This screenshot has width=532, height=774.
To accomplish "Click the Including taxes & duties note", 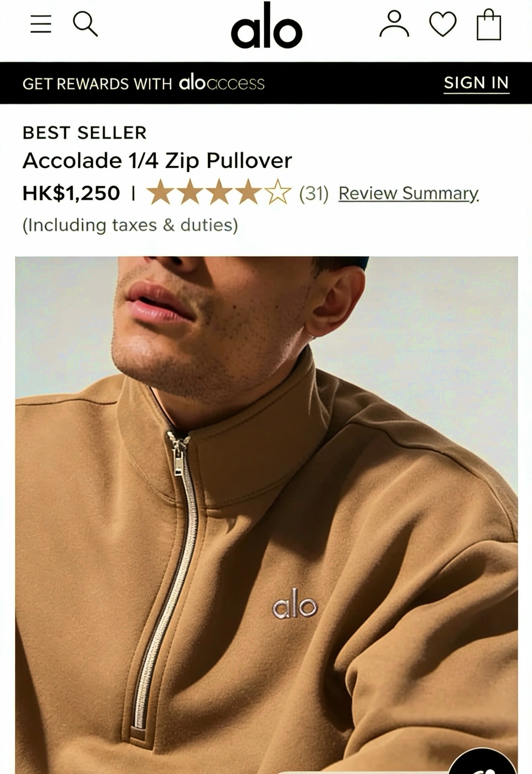I will tap(130, 225).
